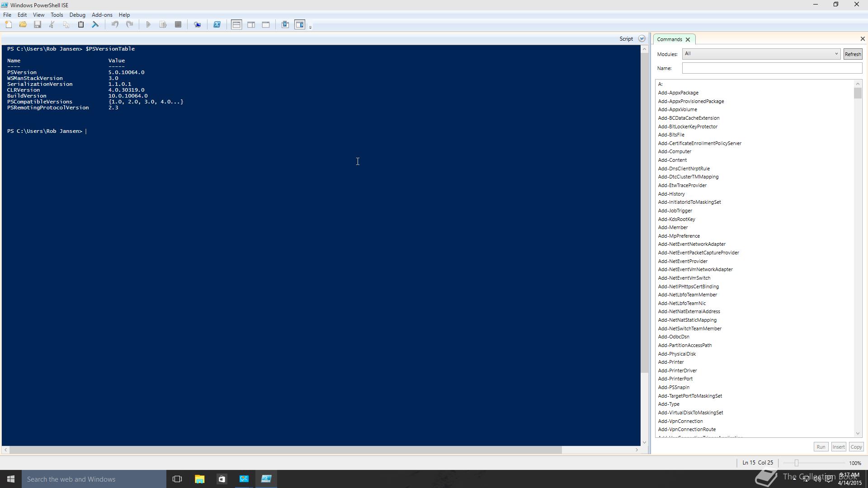Viewport: 868px width, 488px height.
Task: Open the View menu
Action: click(38, 15)
